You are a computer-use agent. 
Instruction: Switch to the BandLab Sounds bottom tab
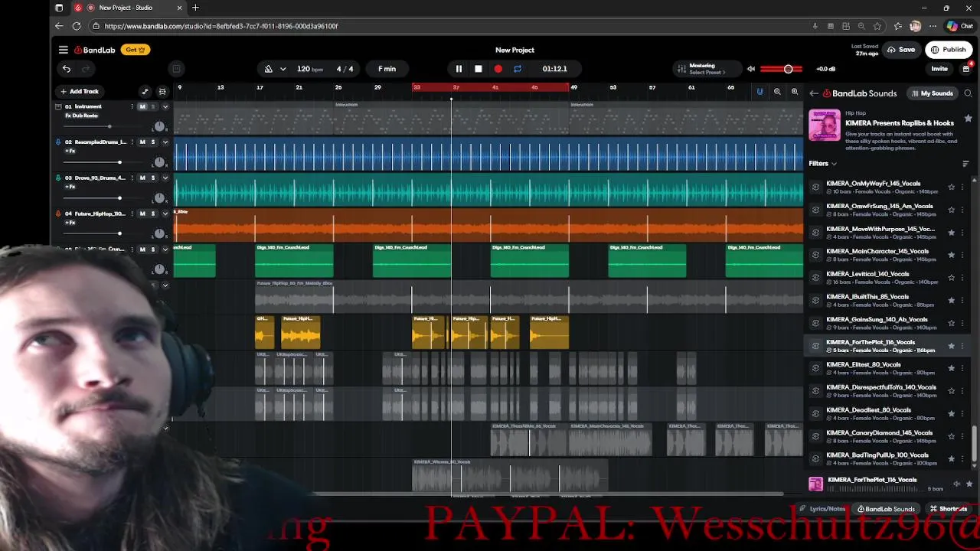pyautogui.click(x=887, y=509)
